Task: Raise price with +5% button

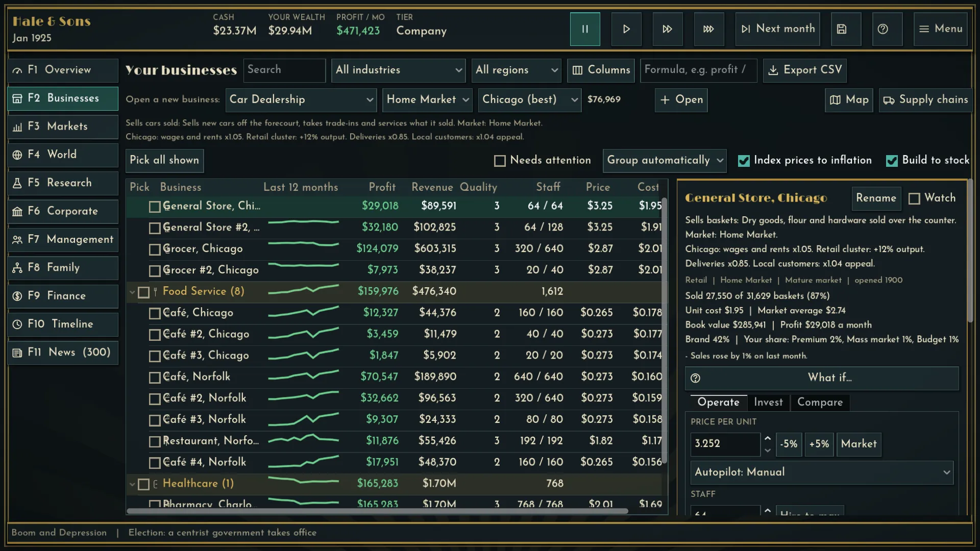Action: [x=819, y=444]
